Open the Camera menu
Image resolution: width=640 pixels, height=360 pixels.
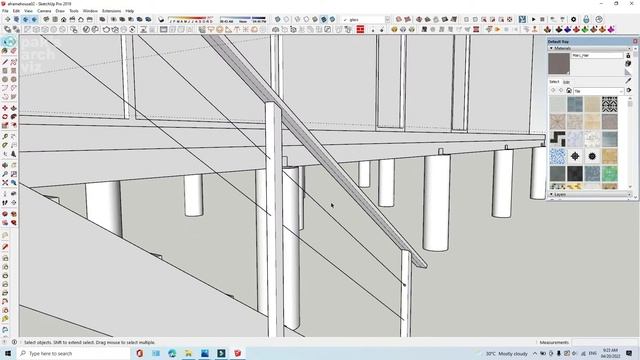tap(44, 11)
